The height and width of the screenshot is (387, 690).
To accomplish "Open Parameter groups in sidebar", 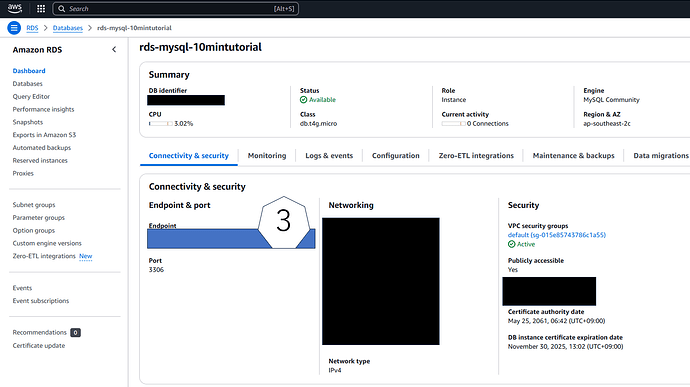I will click(x=39, y=217).
